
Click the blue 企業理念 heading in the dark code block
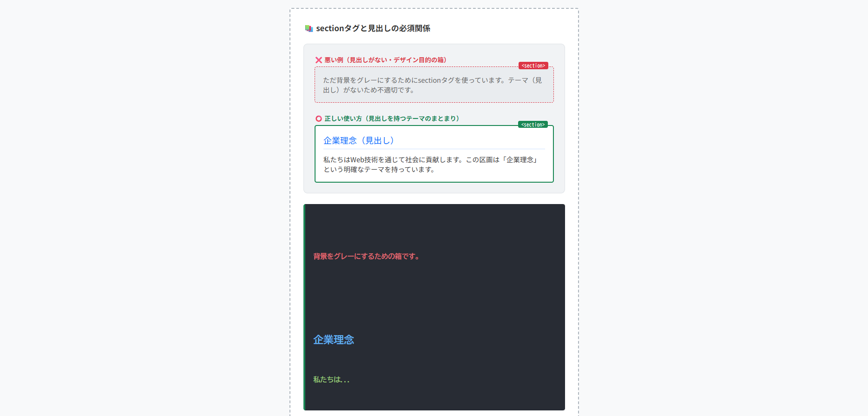click(334, 340)
